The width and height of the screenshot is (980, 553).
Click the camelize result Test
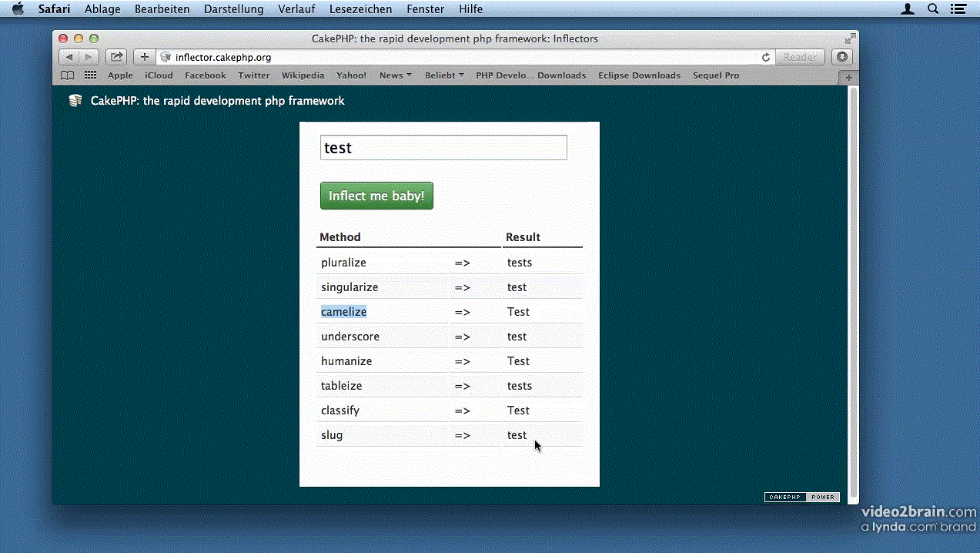518,312
